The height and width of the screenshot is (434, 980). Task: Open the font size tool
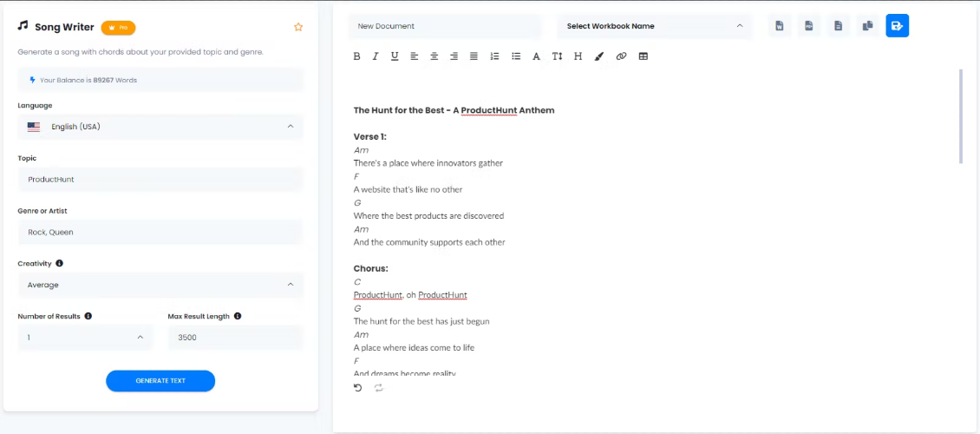pos(557,56)
